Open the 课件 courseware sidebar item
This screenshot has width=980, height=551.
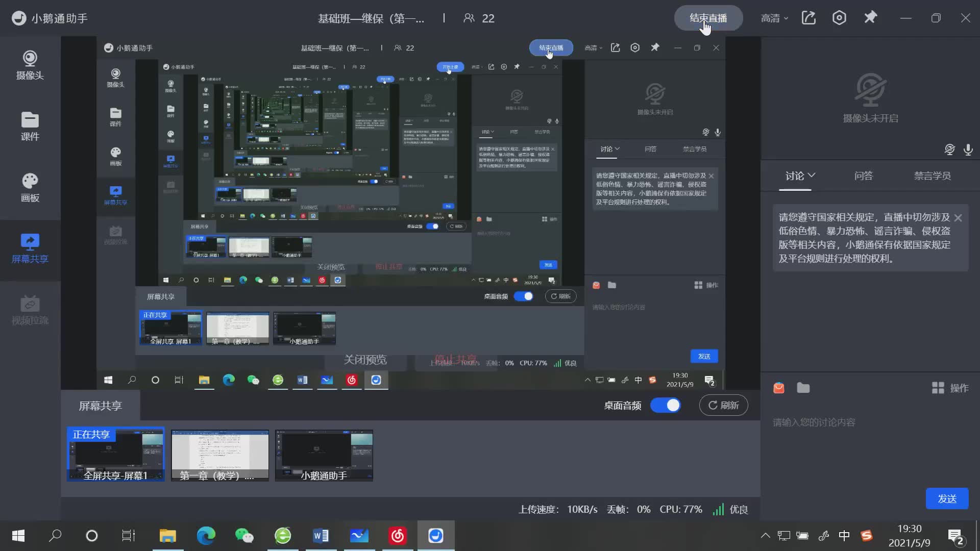click(30, 127)
